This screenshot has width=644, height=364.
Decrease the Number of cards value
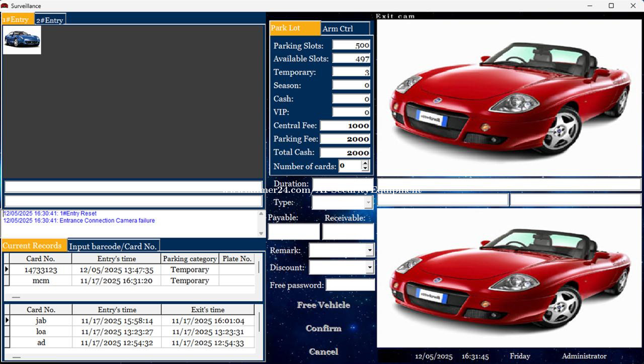coord(365,169)
